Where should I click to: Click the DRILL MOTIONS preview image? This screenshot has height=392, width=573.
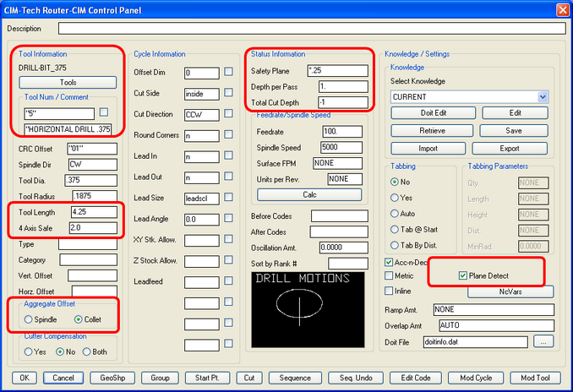click(x=308, y=309)
